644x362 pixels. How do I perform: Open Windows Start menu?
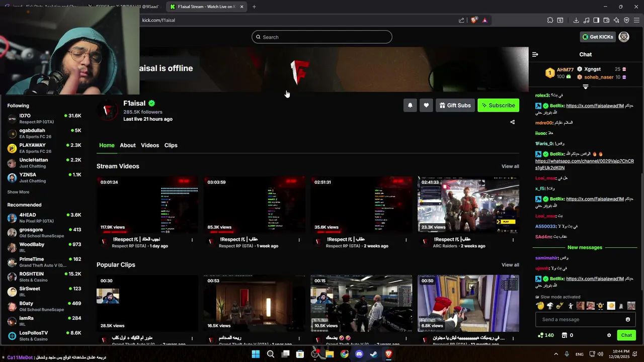click(256, 354)
